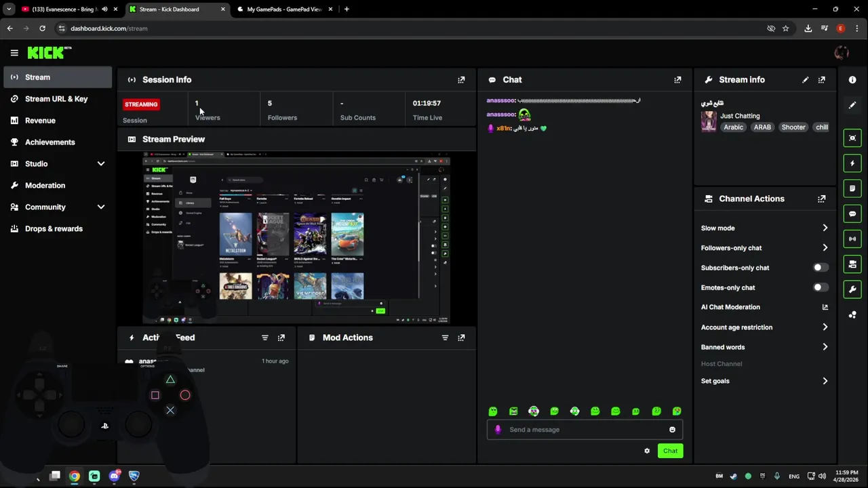Image resolution: width=868 pixels, height=488 pixels.
Task: Open Moderation in the sidebar
Action: pos(58,186)
